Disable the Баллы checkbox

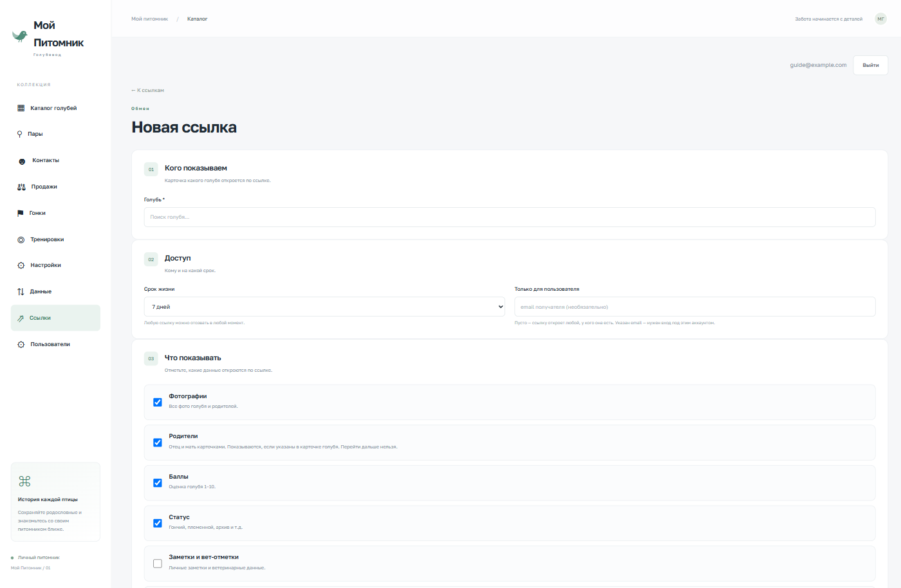click(158, 482)
